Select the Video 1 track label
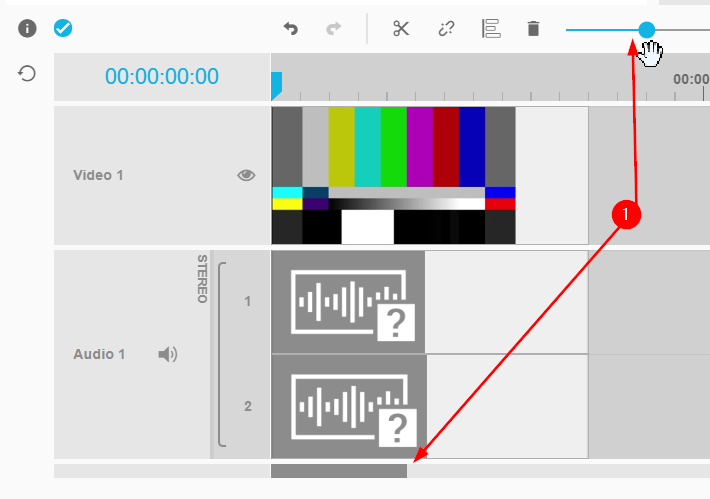Viewport: 710px width, 499px height. (98, 175)
